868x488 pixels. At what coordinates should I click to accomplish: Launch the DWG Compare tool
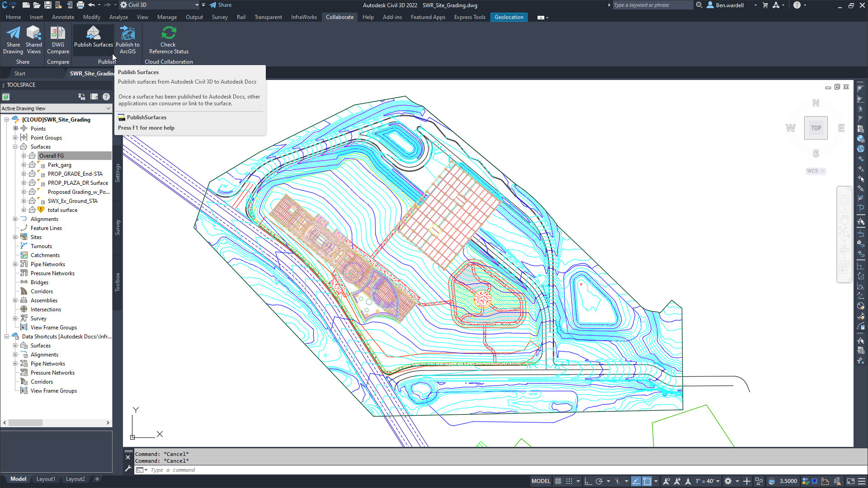(x=58, y=40)
